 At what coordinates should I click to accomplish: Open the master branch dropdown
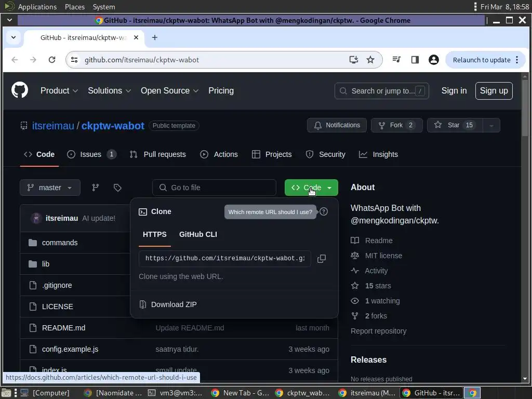coord(50,187)
